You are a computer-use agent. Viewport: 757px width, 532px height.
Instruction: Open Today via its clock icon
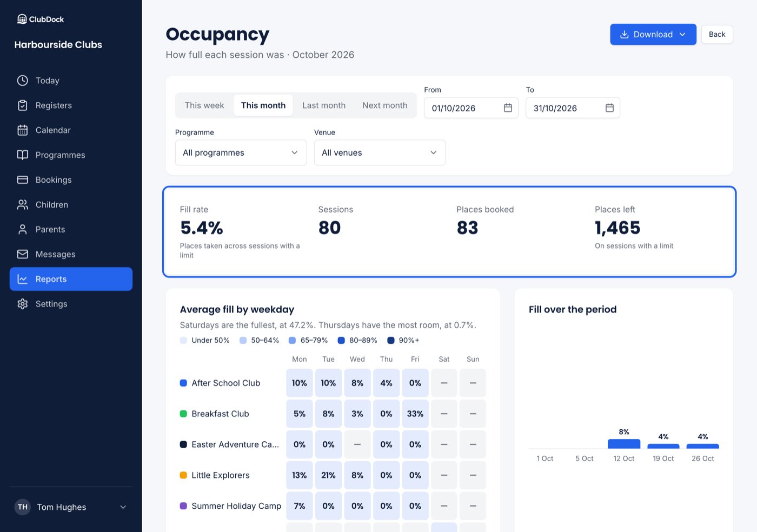click(x=23, y=81)
